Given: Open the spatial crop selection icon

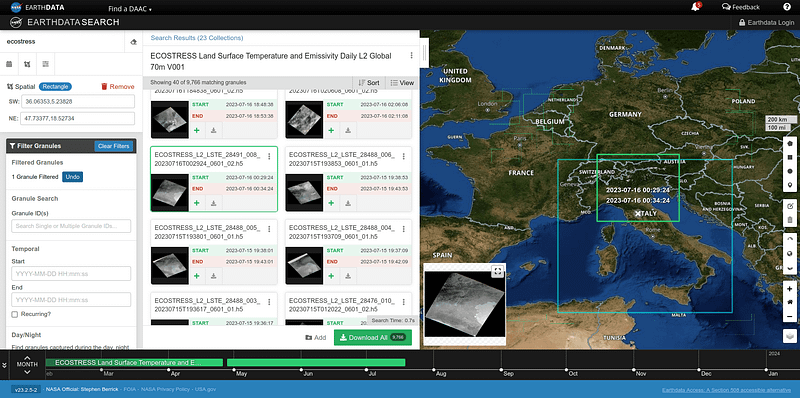Looking at the screenshot, I should (27, 64).
